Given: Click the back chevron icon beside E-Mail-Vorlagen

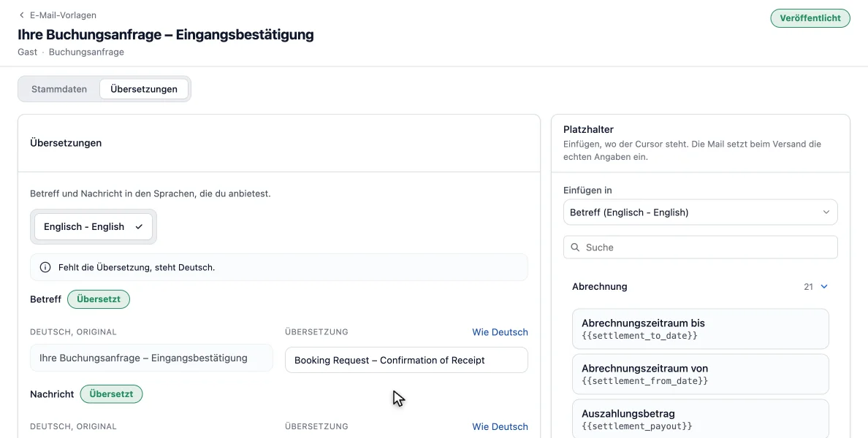Looking at the screenshot, I should click(22, 15).
